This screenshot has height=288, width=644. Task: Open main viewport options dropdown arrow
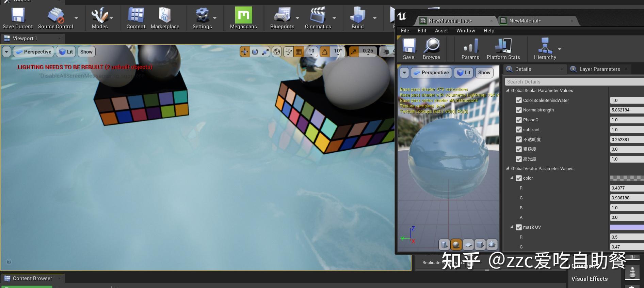pos(6,52)
